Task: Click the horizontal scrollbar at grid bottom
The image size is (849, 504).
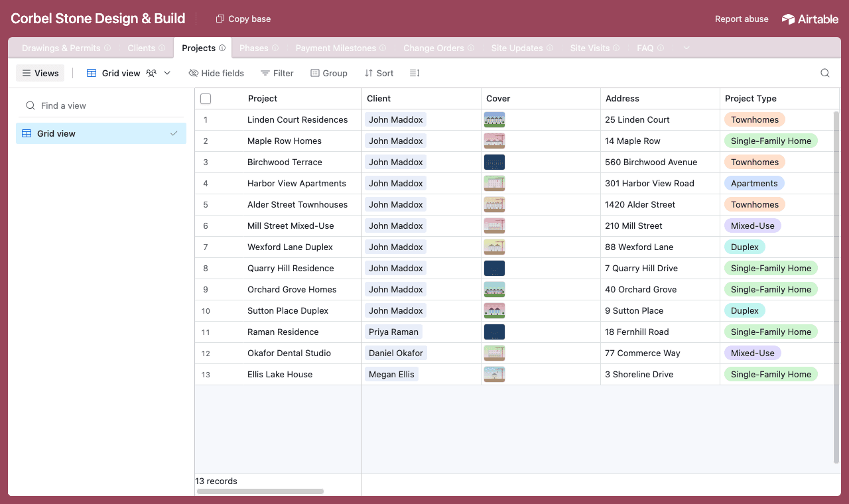Action: 260,491
